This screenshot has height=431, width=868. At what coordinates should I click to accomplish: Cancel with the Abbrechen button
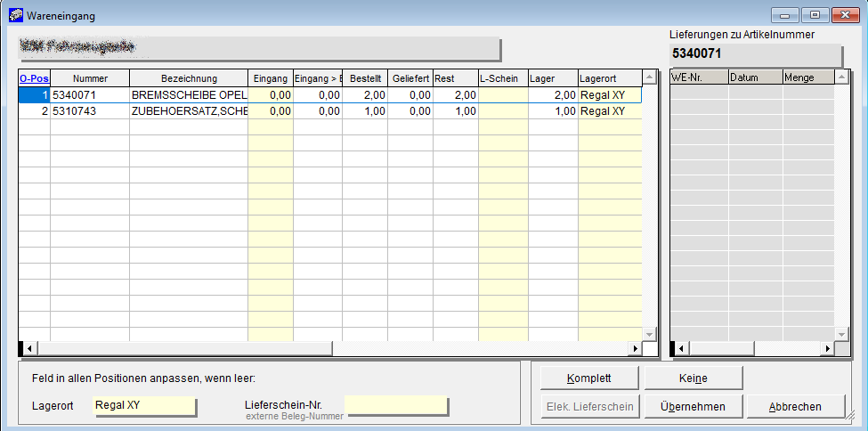pos(795,407)
